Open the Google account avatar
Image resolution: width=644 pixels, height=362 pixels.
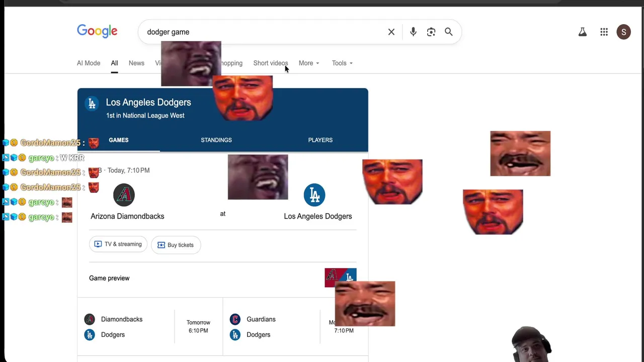623,32
